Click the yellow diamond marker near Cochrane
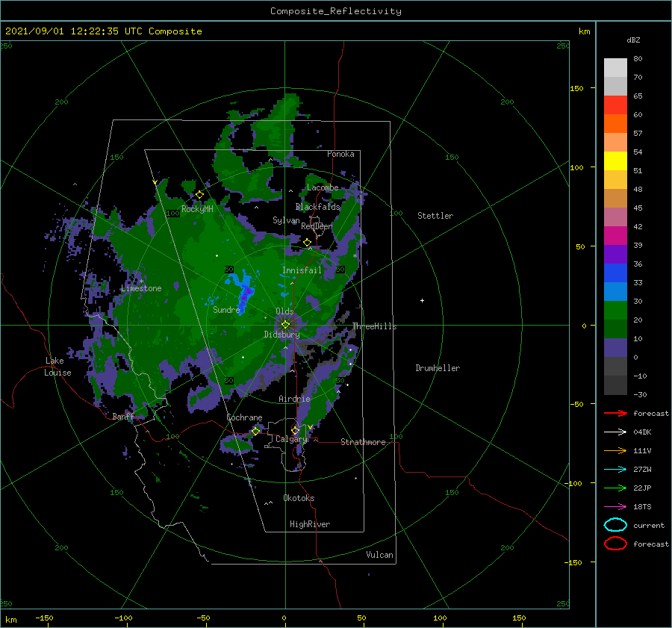672x628 pixels. tap(256, 431)
